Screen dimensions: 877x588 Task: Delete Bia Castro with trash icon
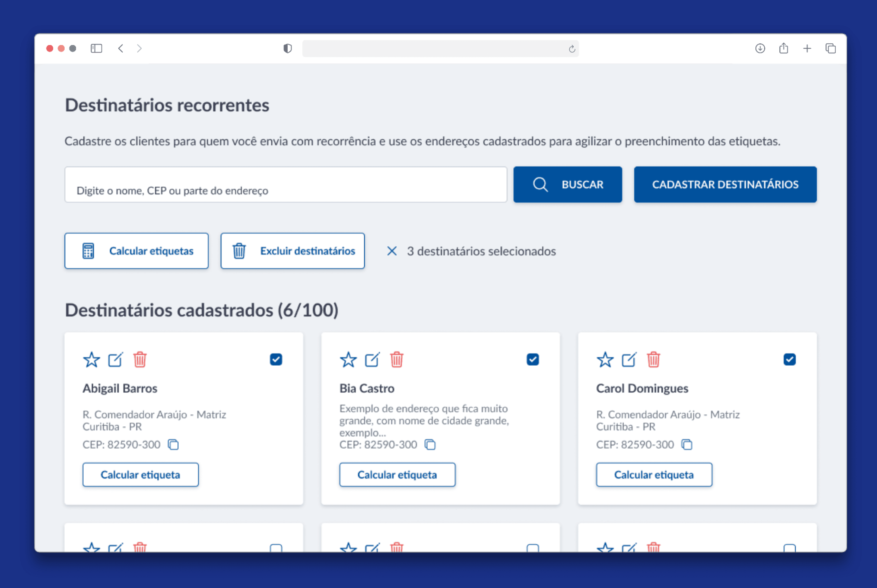pos(396,360)
